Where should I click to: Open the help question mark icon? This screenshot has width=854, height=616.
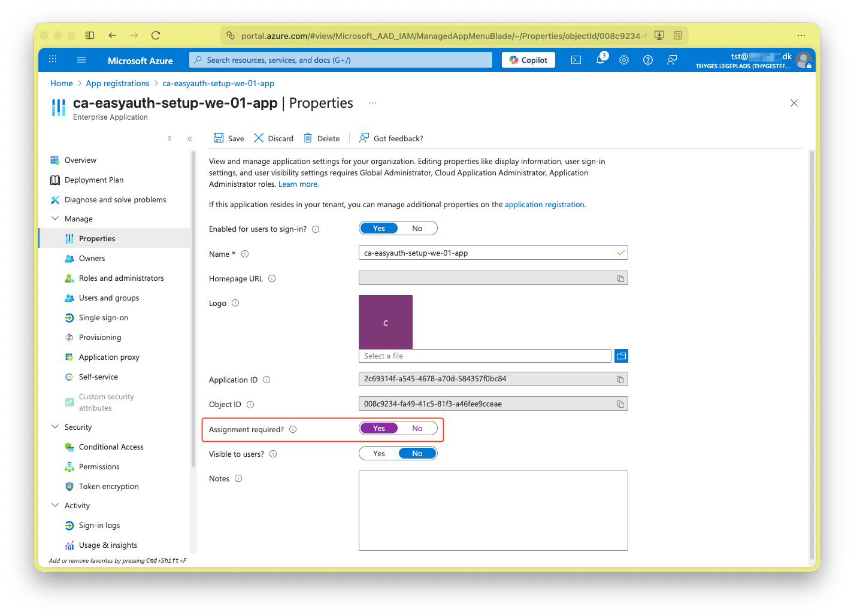(648, 60)
